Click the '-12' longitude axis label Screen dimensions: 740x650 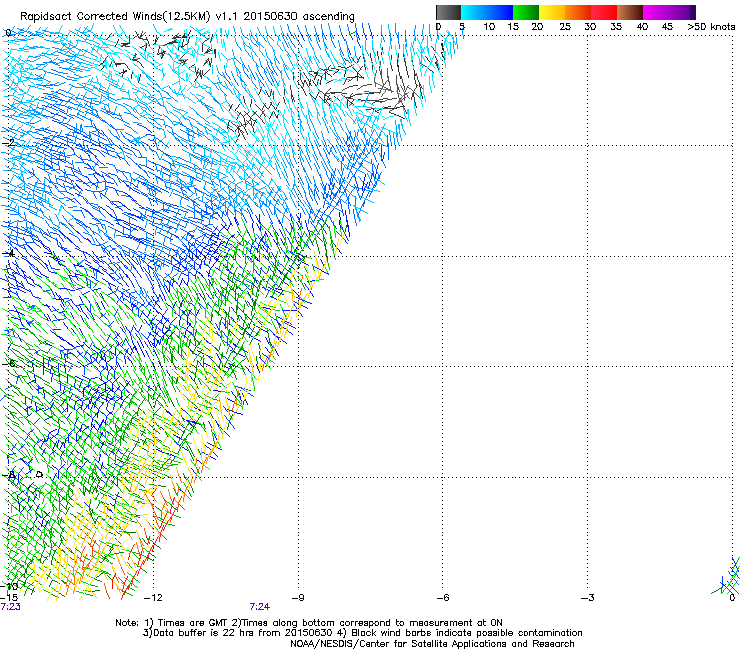click(x=153, y=598)
